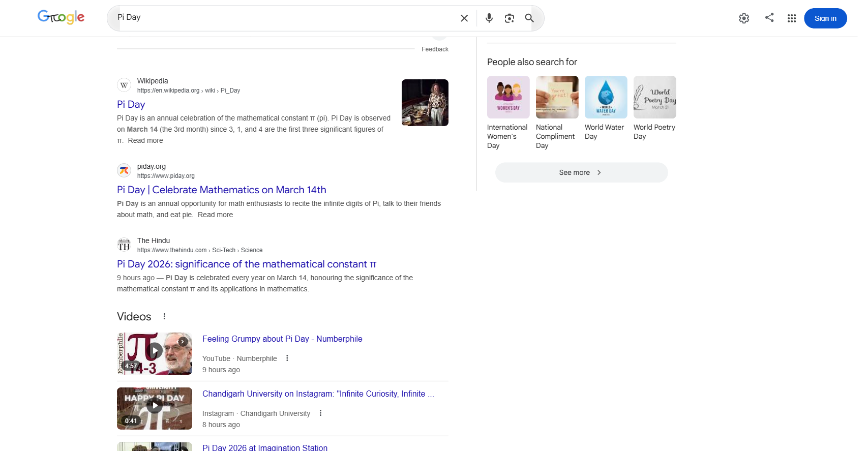Click the Sign in button

825,18
